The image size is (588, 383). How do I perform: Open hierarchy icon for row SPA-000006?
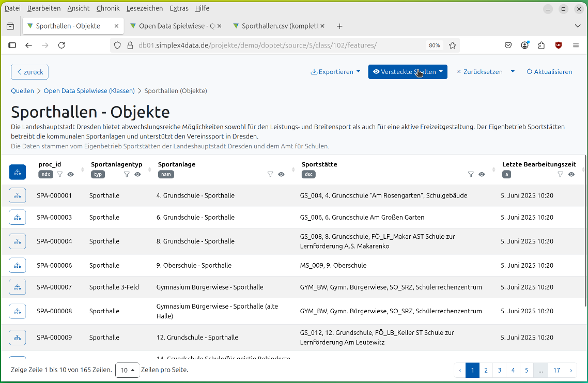(17, 265)
